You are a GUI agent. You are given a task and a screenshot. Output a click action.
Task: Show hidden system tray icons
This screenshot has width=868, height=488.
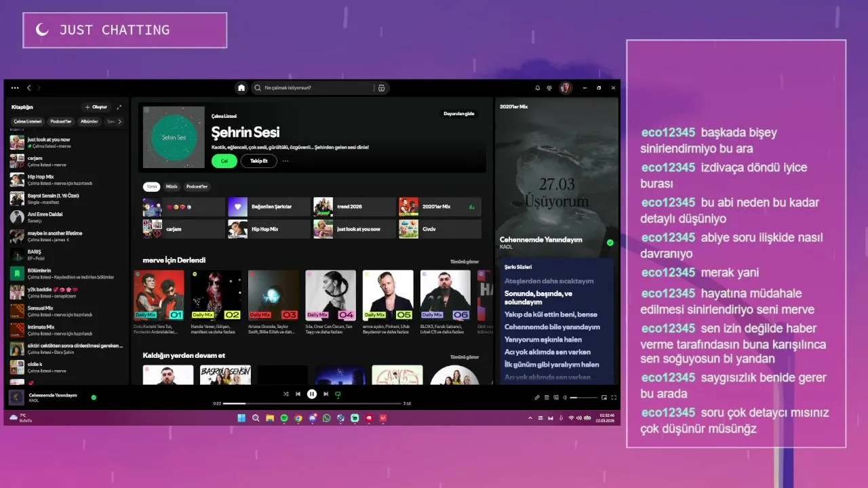[x=530, y=418]
